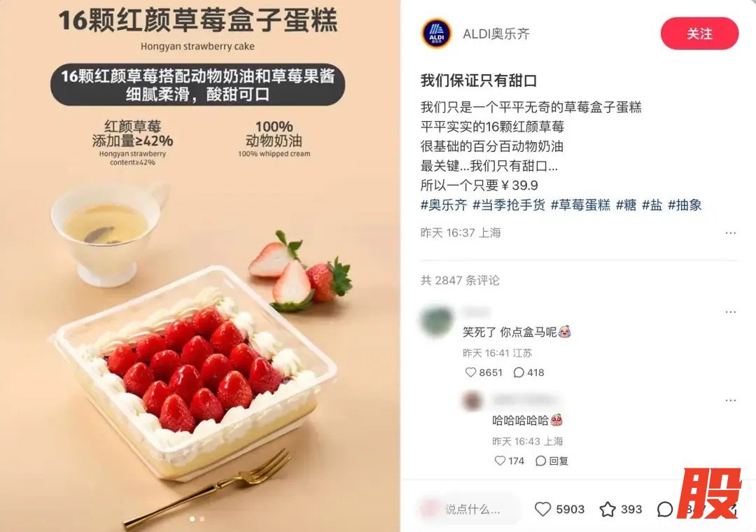This screenshot has width=756, height=532.
Task: Open the #抽象 hashtag
Action: pos(685,205)
